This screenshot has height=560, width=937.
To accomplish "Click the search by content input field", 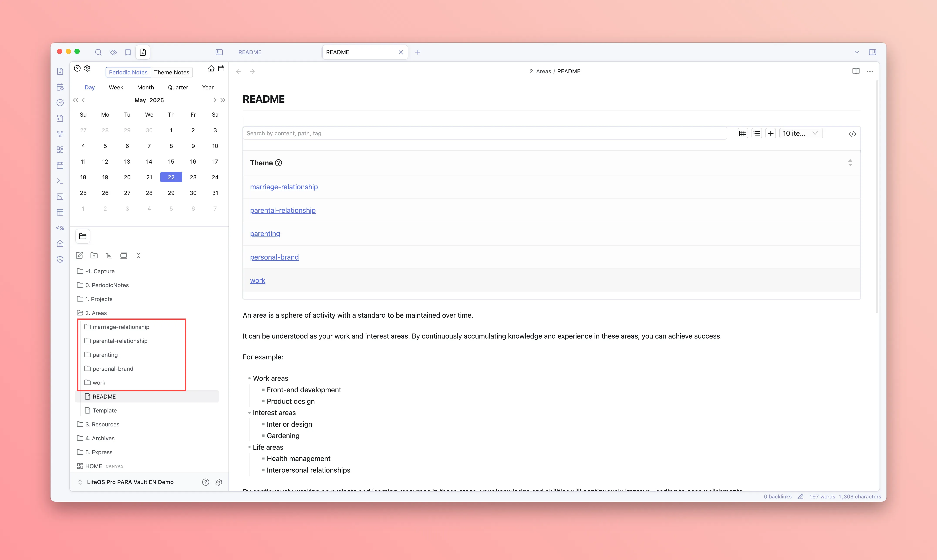I will click(484, 134).
